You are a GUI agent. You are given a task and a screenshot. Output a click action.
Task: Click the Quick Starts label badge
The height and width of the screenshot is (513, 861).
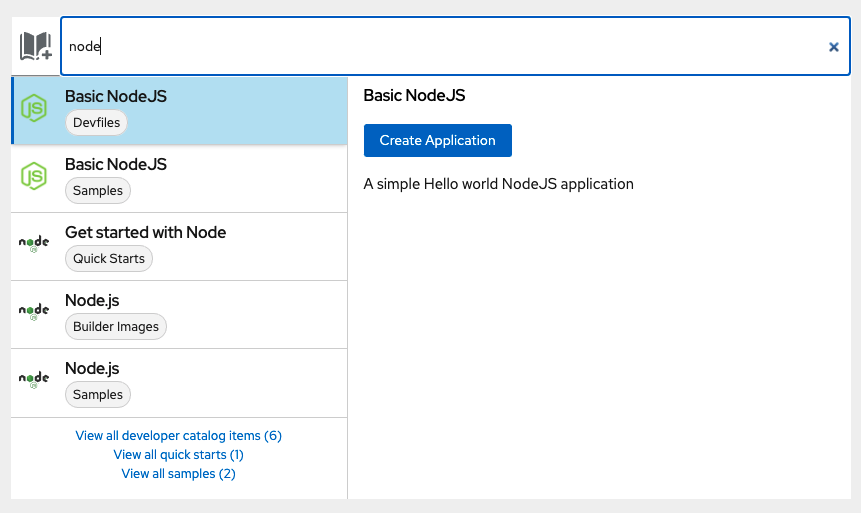pos(109,259)
